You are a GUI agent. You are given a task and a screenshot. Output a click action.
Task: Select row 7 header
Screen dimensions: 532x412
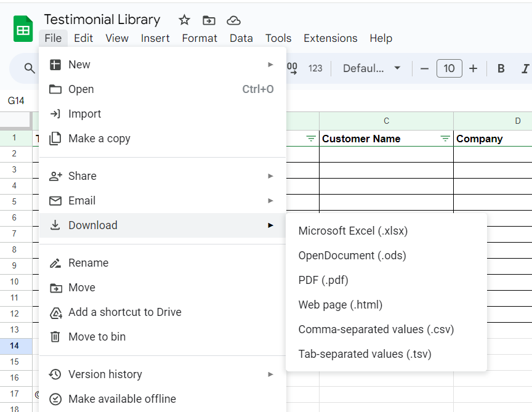pyautogui.click(x=16, y=233)
